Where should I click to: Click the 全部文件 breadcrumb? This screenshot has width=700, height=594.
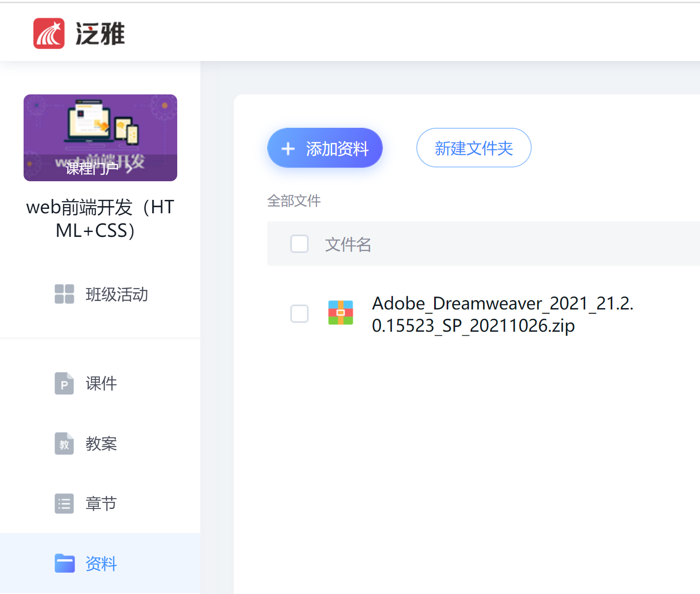coord(294,201)
